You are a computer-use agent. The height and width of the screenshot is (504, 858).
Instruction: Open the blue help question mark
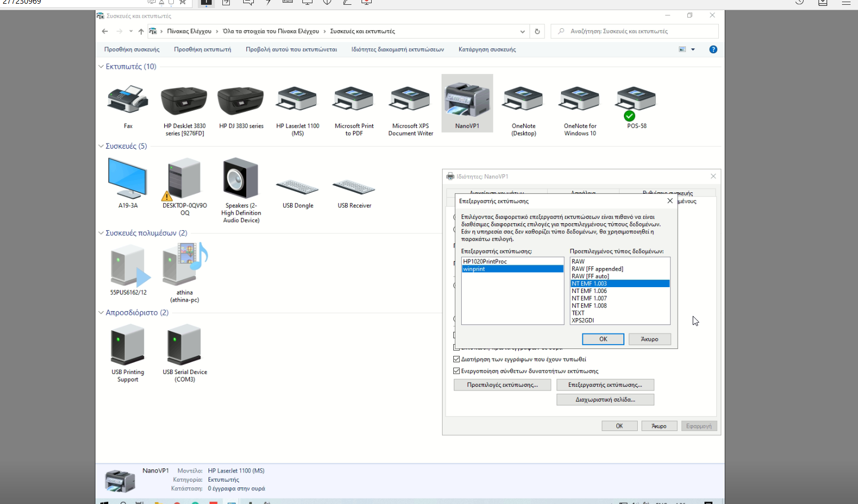click(x=713, y=50)
